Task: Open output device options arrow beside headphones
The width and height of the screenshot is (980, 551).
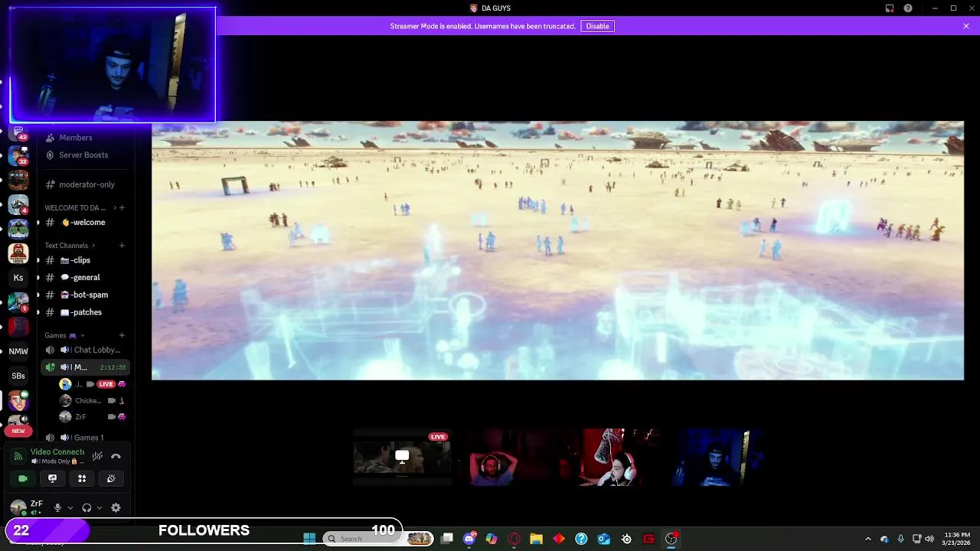Action: [x=100, y=508]
